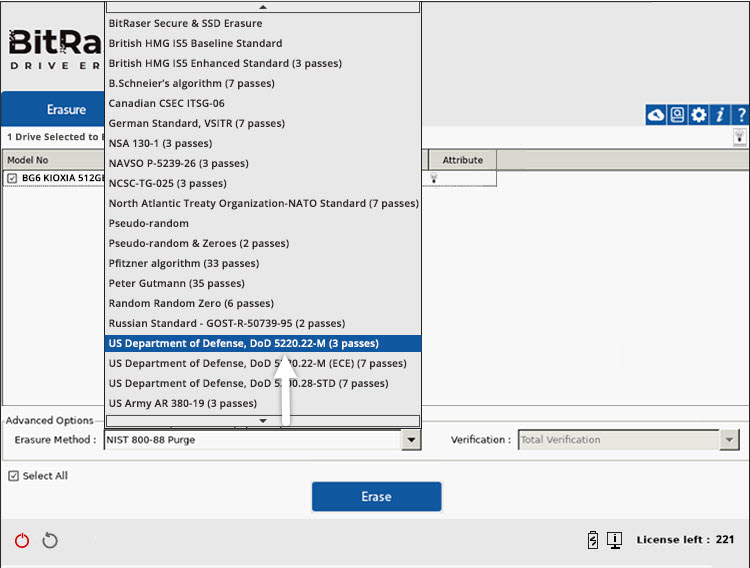The image size is (750, 568).
Task: Click the refresh icon near power
Action: [50, 541]
